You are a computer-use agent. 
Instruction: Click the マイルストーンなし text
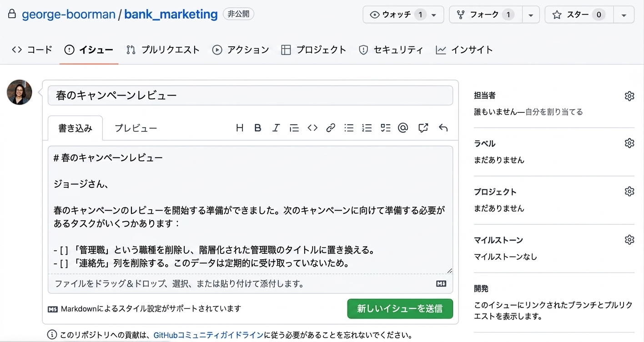tap(505, 257)
